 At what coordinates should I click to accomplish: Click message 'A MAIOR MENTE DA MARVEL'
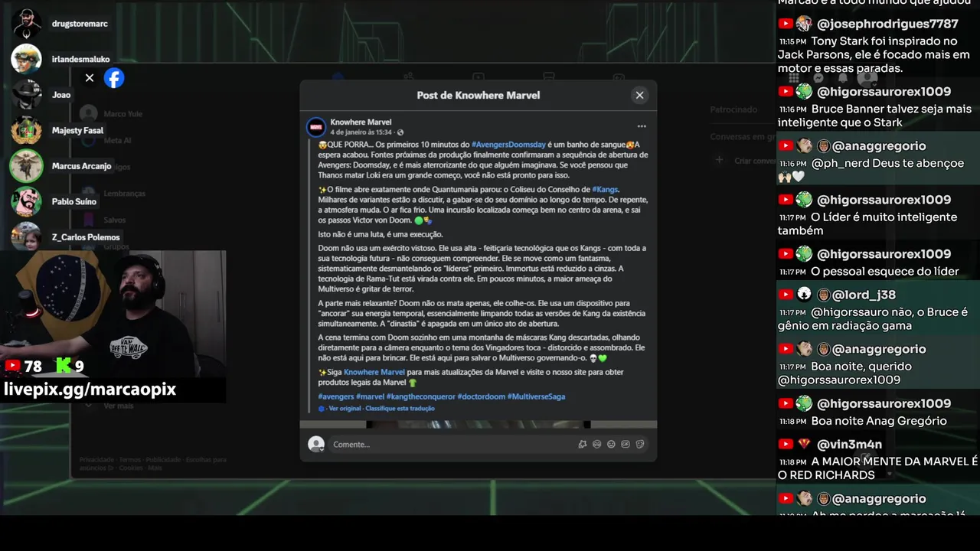877,468
